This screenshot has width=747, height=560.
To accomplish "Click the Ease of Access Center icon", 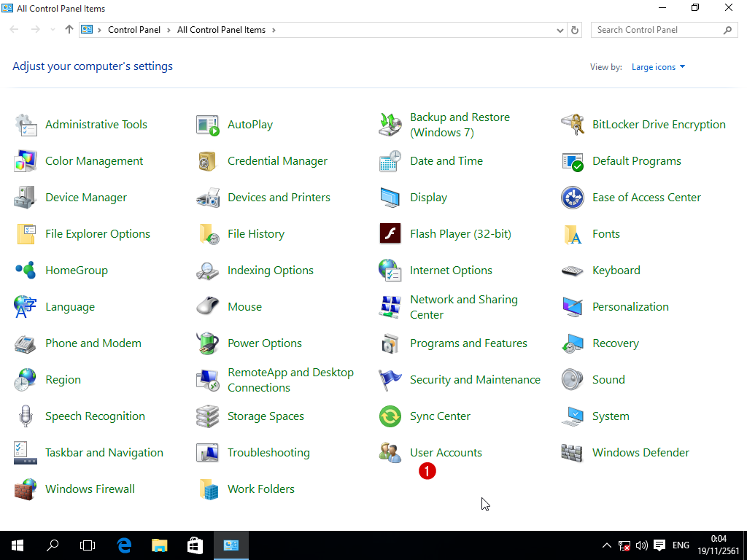I will pyautogui.click(x=573, y=198).
